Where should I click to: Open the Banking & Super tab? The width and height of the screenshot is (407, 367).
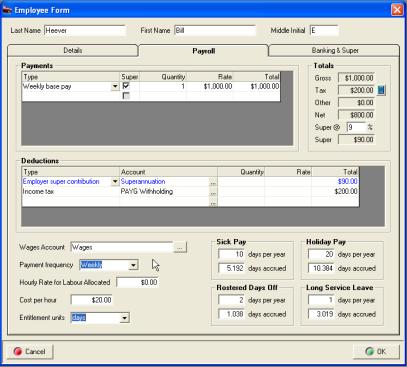pos(334,51)
